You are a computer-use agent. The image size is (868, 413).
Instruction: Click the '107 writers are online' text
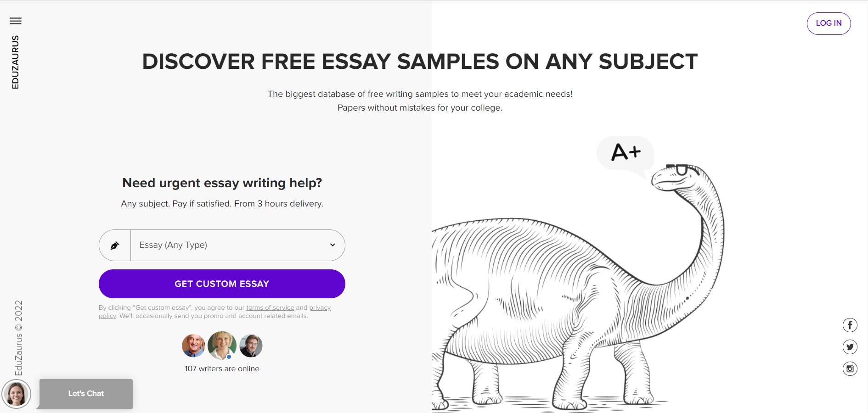[x=222, y=368]
